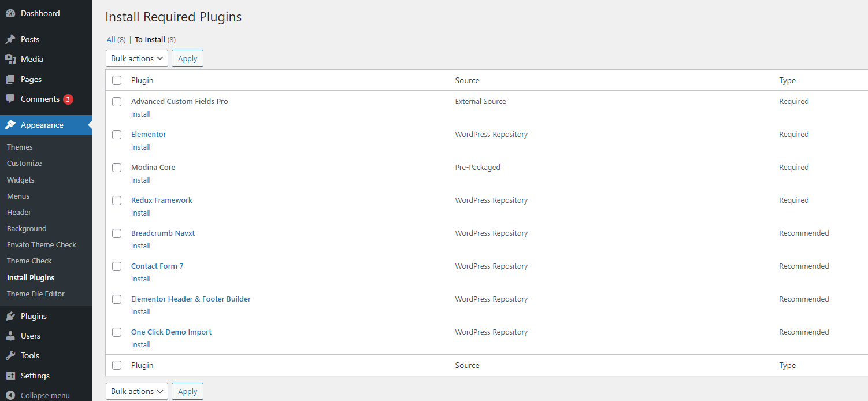Viewport: 868px width, 401px height.
Task: Click the Comments speech bubble icon
Action: (x=10, y=99)
